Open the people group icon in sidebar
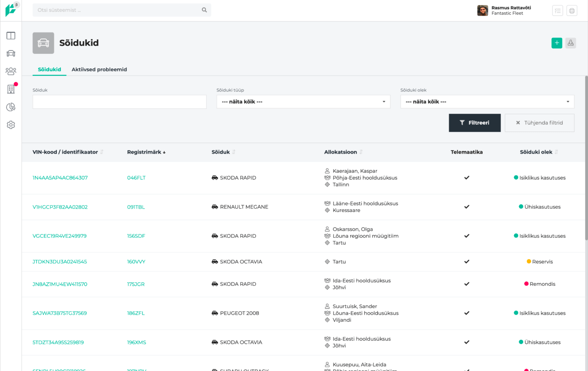 (11, 71)
